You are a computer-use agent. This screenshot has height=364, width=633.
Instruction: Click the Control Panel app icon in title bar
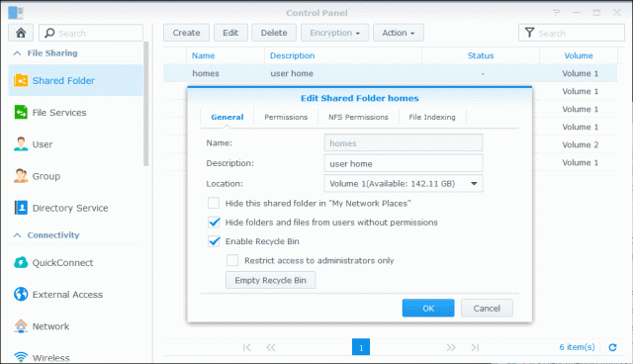coord(16,13)
